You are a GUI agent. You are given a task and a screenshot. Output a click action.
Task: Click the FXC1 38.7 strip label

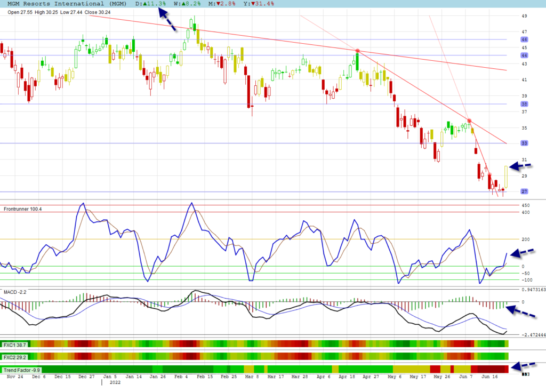tap(15, 345)
